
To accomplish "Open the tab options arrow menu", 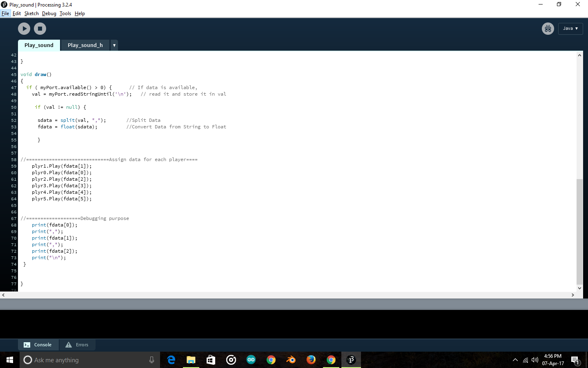I will tap(114, 45).
